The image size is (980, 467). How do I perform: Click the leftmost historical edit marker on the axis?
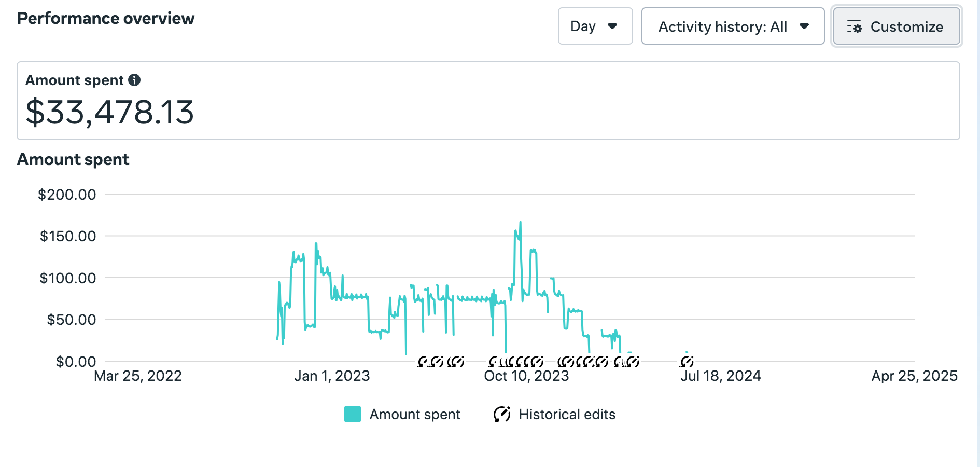point(423,362)
